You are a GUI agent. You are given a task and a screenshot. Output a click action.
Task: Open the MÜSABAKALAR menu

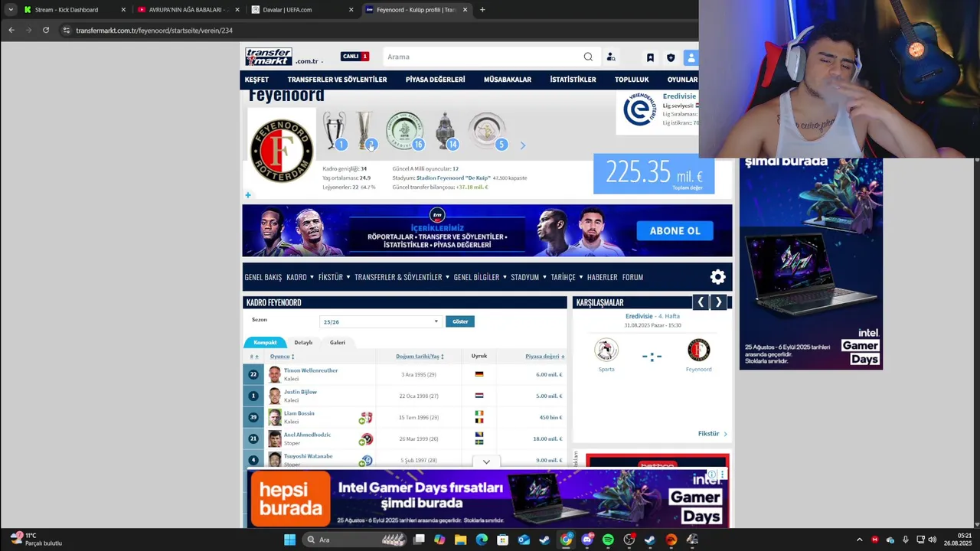[508, 80]
